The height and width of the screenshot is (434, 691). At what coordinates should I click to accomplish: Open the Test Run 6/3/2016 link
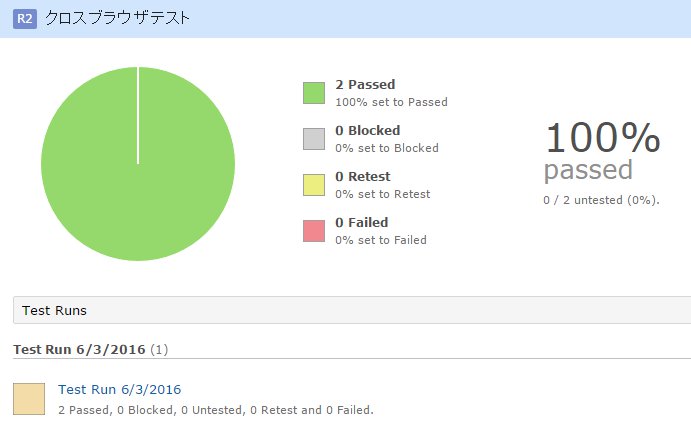[x=119, y=389]
